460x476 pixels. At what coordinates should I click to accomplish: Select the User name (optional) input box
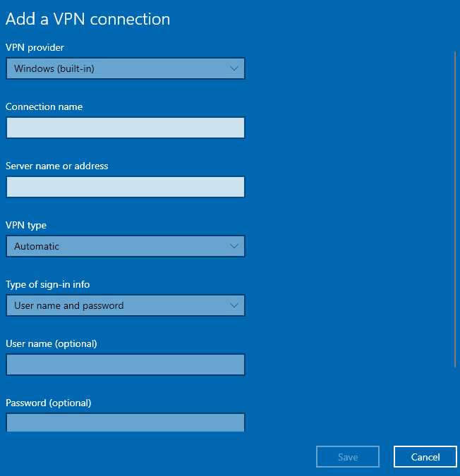point(126,365)
